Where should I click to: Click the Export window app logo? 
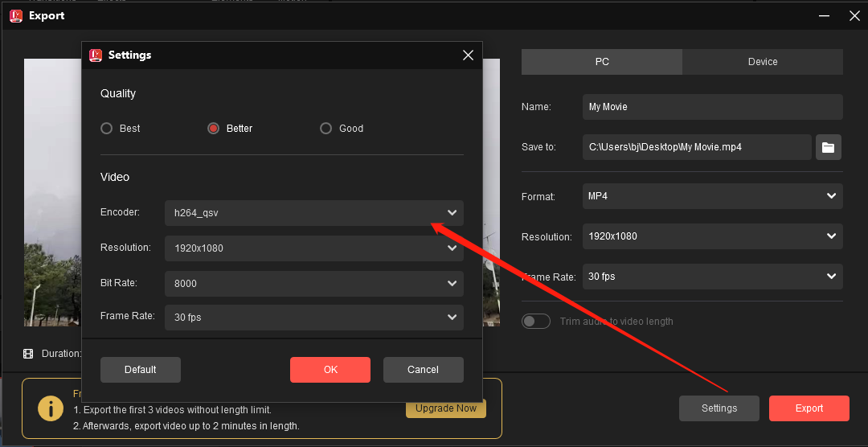(16, 15)
